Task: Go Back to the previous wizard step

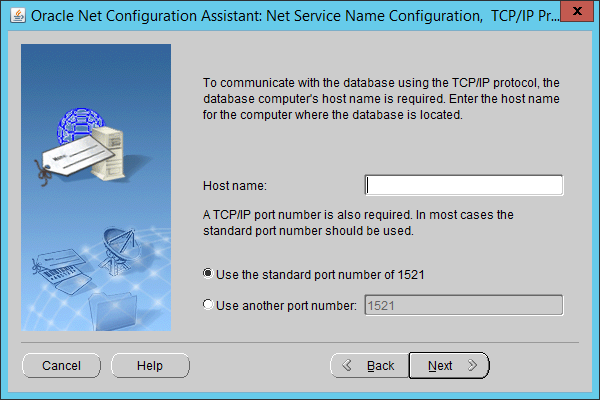Action: pos(370,366)
